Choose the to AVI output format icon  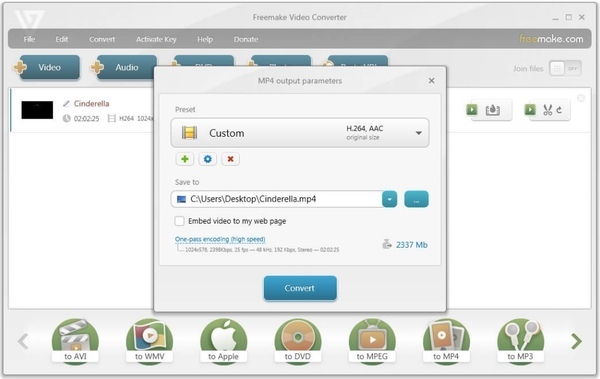75,341
